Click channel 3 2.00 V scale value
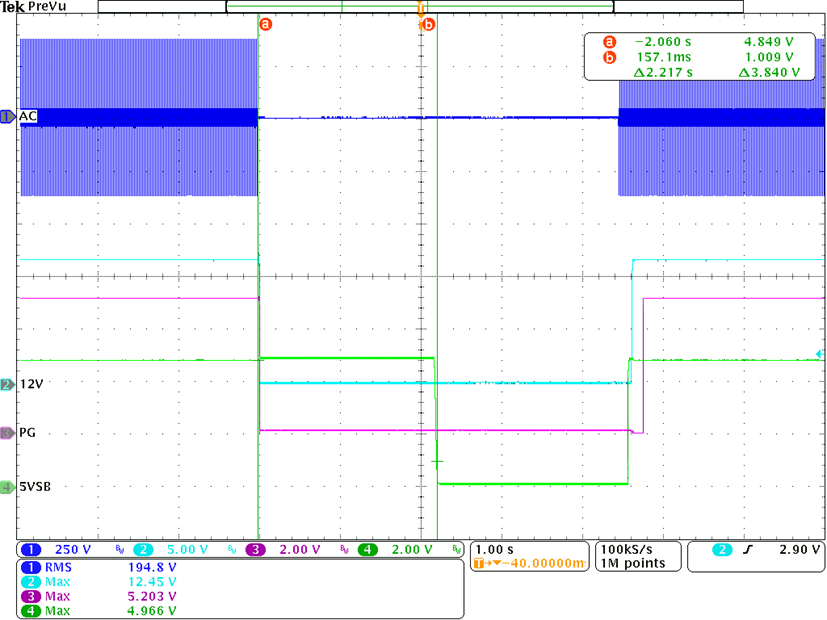This screenshot has height=620, width=827. point(300,550)
